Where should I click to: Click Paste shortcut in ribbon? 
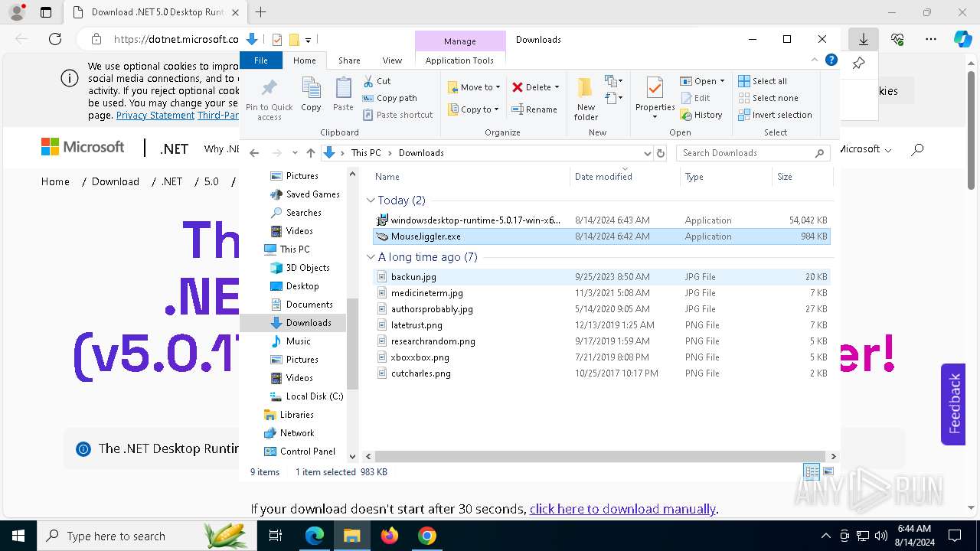[397, 115]
